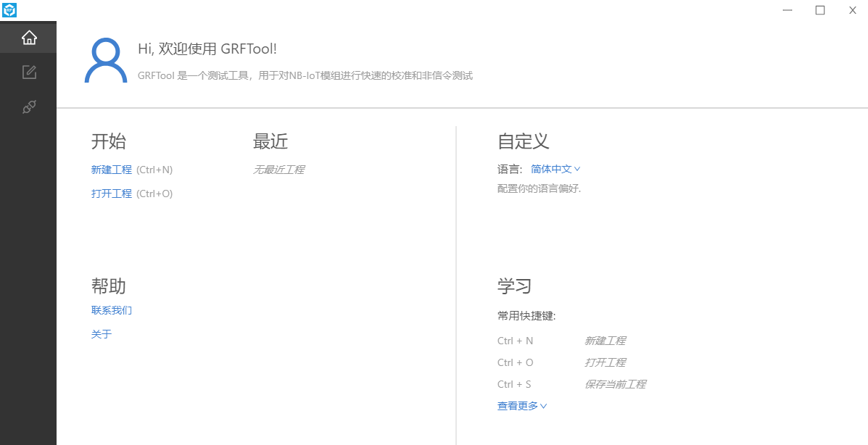
Task: Expand the 简体中文 language dropdown
Action: (555, 170)
